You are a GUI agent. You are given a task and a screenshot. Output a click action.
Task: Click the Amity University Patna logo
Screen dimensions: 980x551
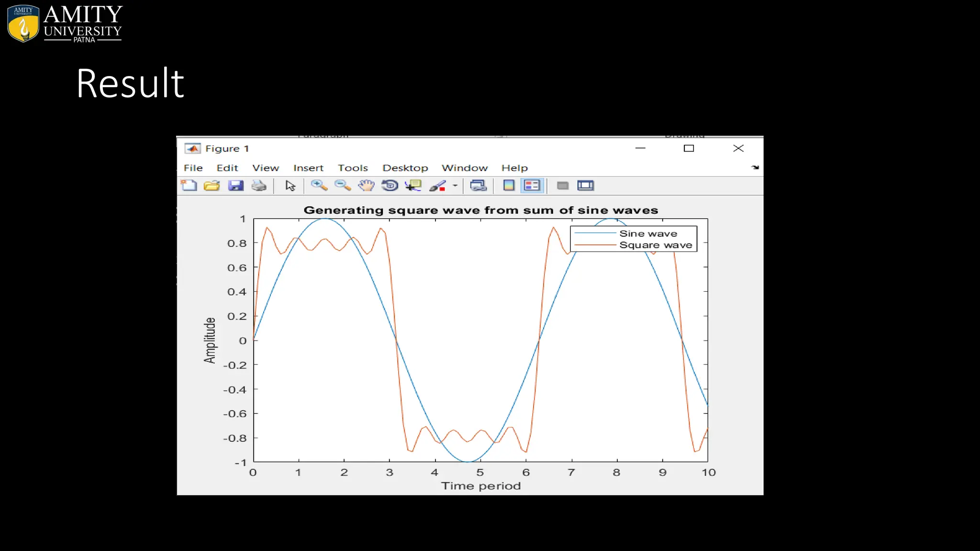[x=65, y=23]
